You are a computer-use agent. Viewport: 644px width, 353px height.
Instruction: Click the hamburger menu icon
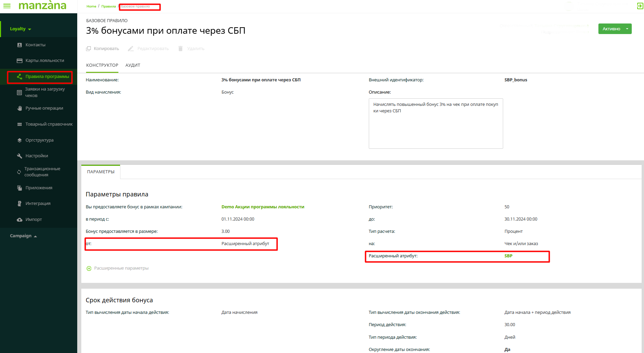click(x=7, y=6)
